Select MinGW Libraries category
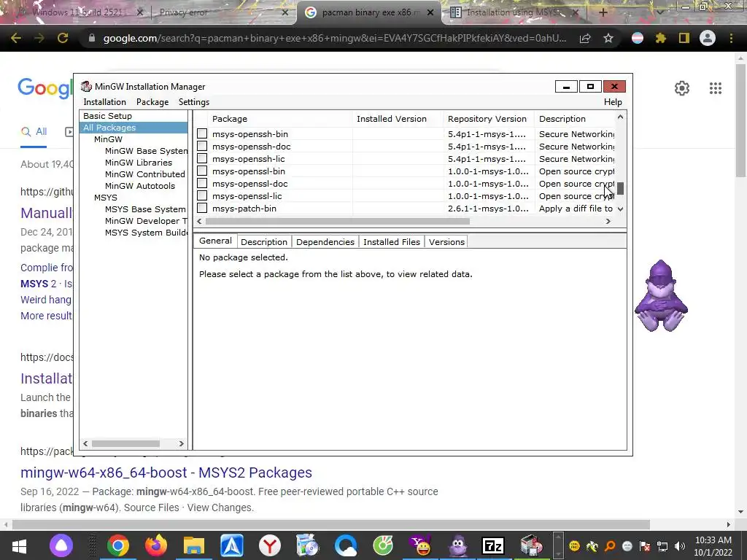747x560 pixels. tap(139, 163)
